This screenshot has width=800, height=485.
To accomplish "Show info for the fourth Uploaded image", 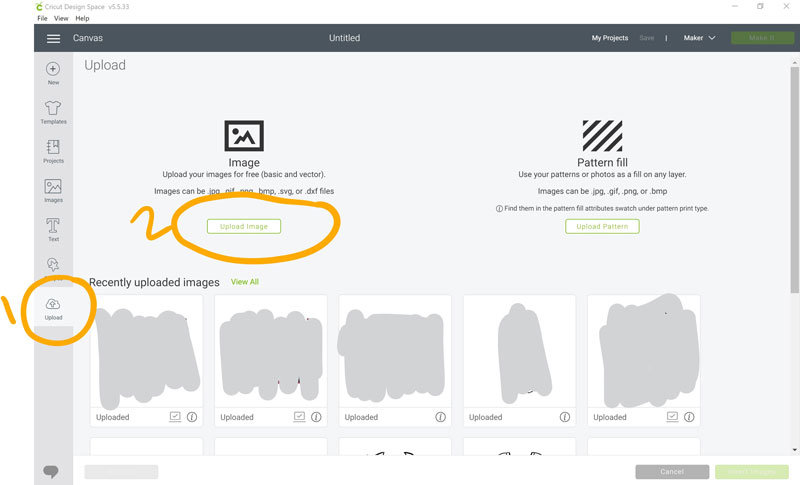I will (x=565, y=417).
